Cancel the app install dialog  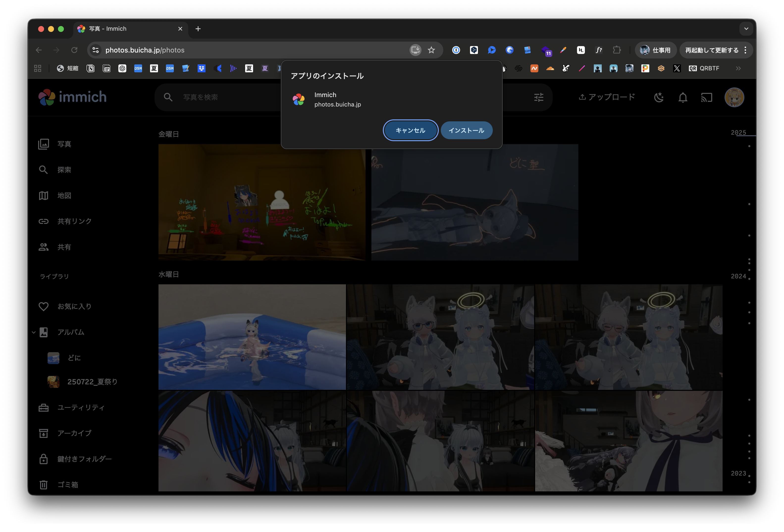tap(410, 130)
